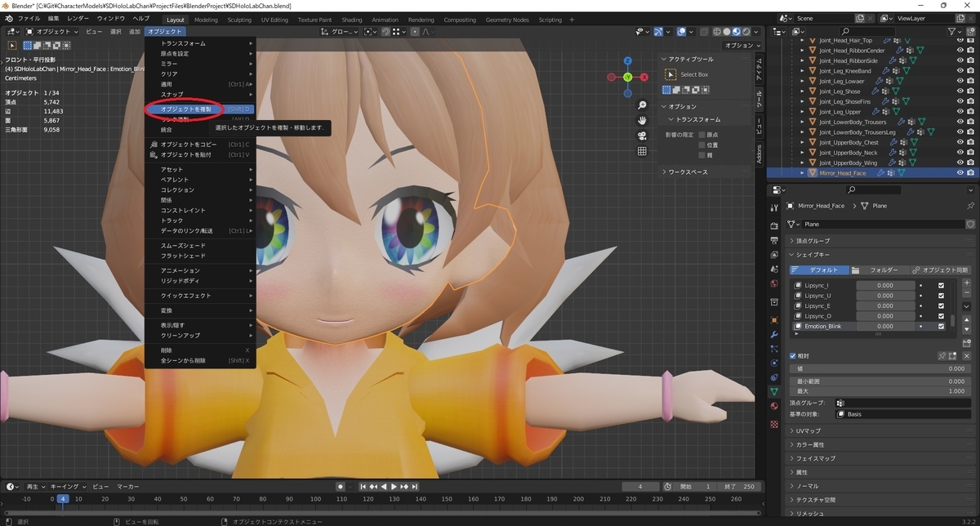Enable 親 checkbox under 影響の限定

(x=702, y=154)
